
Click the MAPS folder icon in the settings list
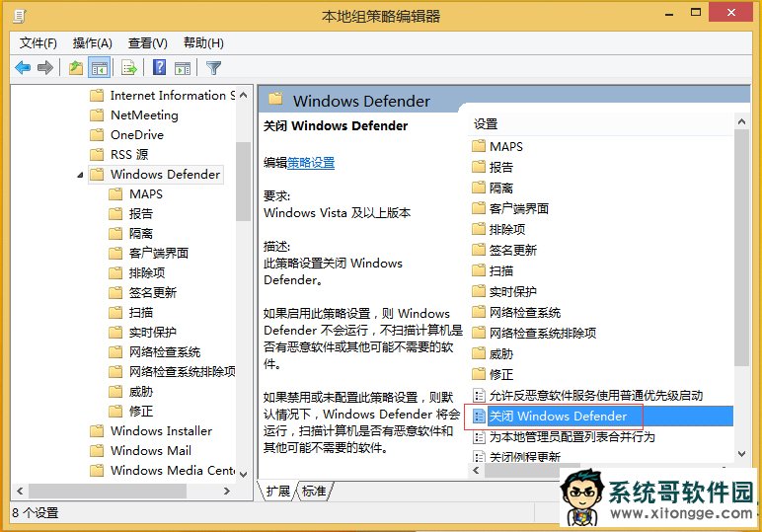coord(479,146)
